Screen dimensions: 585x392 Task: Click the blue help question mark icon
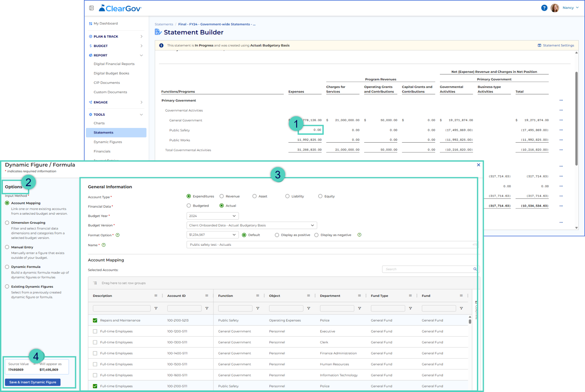pos(544,8)
